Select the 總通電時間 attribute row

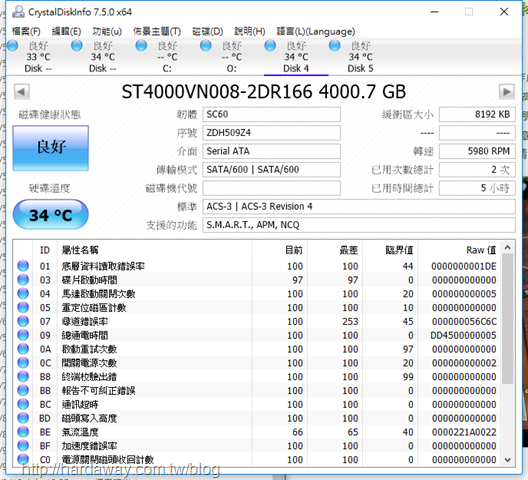pyautogui.click(x=257, y=335)
